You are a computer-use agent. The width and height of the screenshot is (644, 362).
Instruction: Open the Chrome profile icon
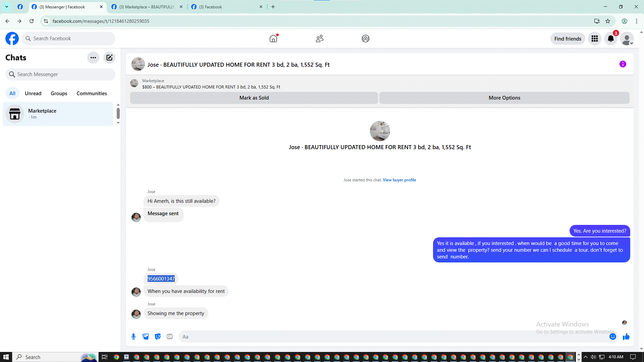[625, 21]
